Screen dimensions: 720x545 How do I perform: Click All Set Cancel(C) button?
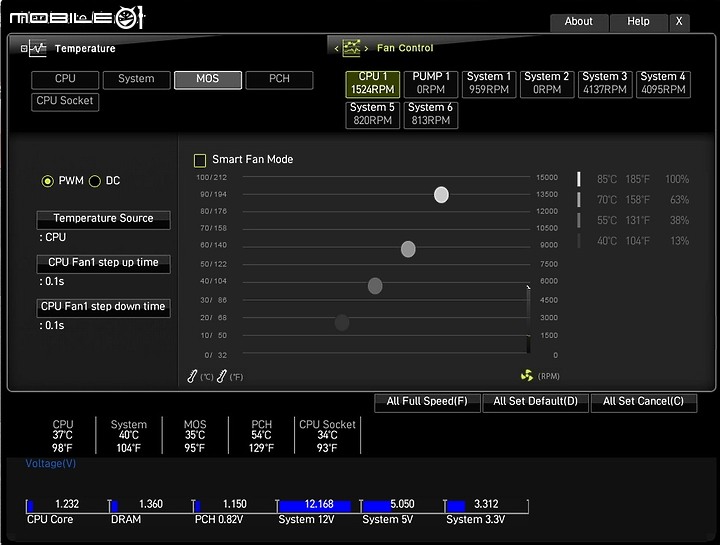click(x=644, y=402)
